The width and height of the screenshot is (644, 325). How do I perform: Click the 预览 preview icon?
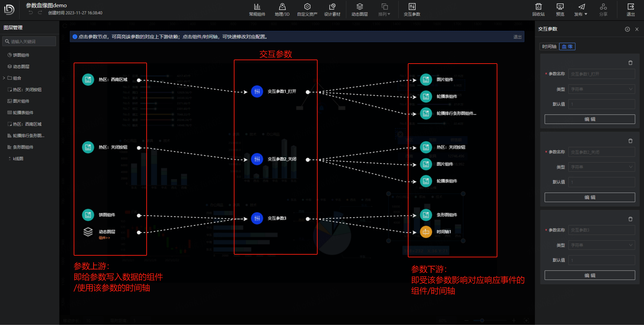560,9
